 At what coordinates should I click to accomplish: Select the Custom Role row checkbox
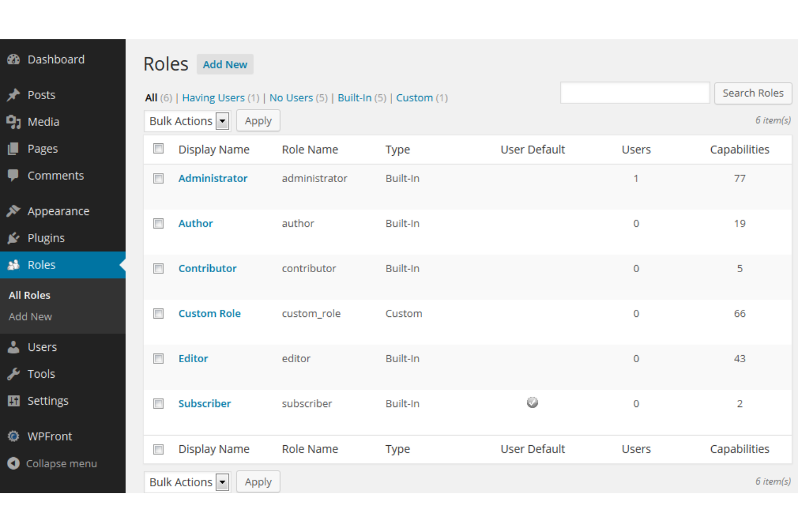pyautogui.click(x=158, y=313)
